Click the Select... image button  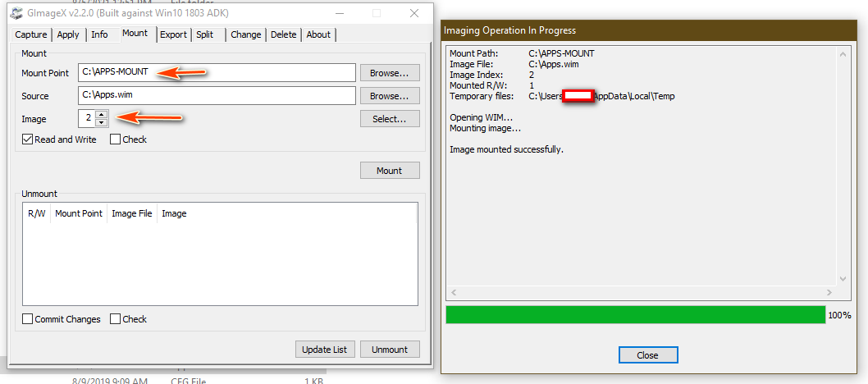click(390, 119)
